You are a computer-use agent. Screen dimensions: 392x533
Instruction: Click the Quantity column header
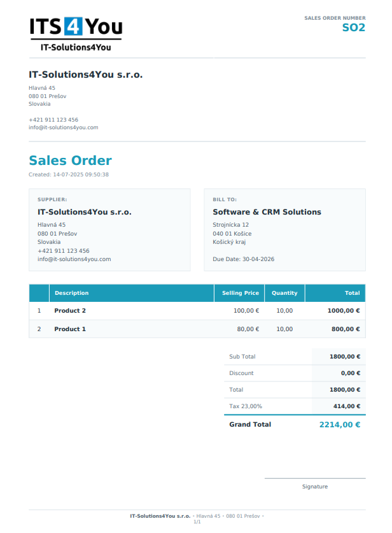pyautogui.click(x=284, y=293)
